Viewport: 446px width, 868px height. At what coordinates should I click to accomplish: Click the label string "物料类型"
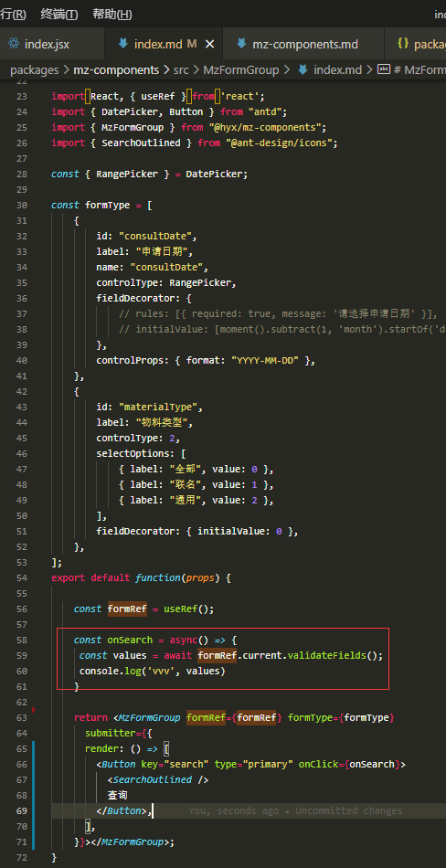164,423
